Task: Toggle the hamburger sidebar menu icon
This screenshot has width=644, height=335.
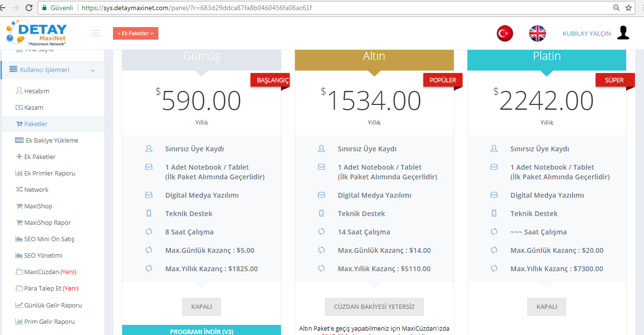Action: (x=96, y=33)
